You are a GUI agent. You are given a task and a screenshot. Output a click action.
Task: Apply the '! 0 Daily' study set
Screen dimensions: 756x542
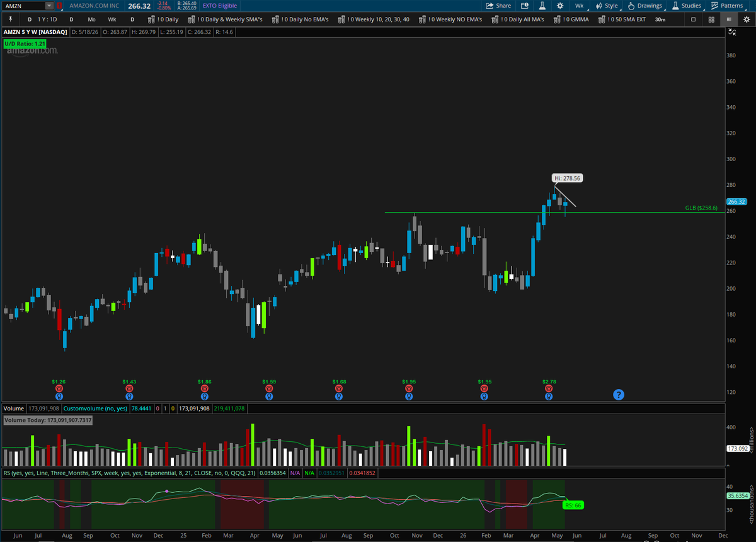click(x=163, y=20)
